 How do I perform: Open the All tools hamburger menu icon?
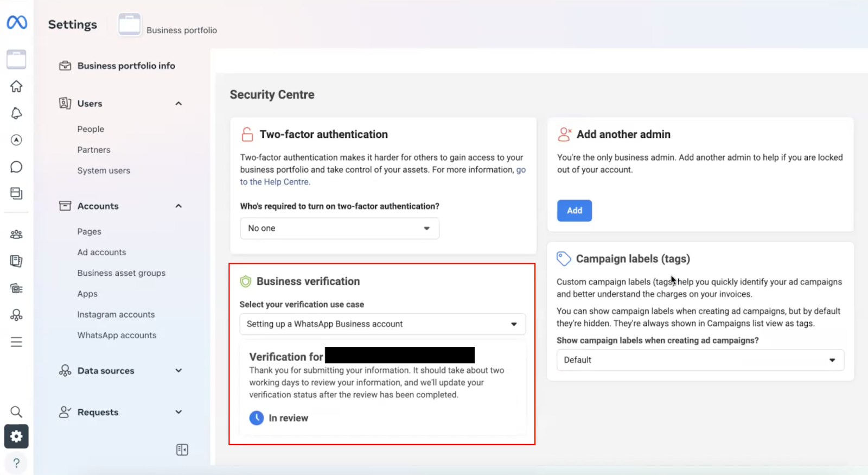tap(16, 342)
